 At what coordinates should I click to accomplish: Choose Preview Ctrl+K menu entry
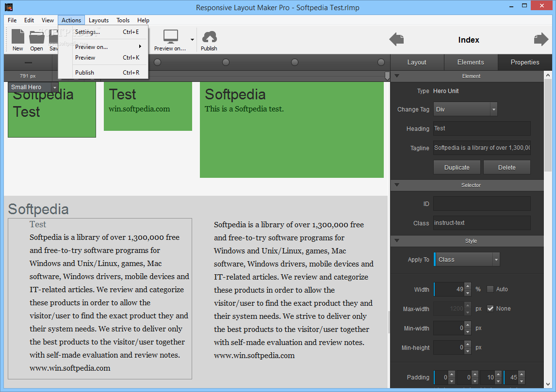(x=108, y=57)
